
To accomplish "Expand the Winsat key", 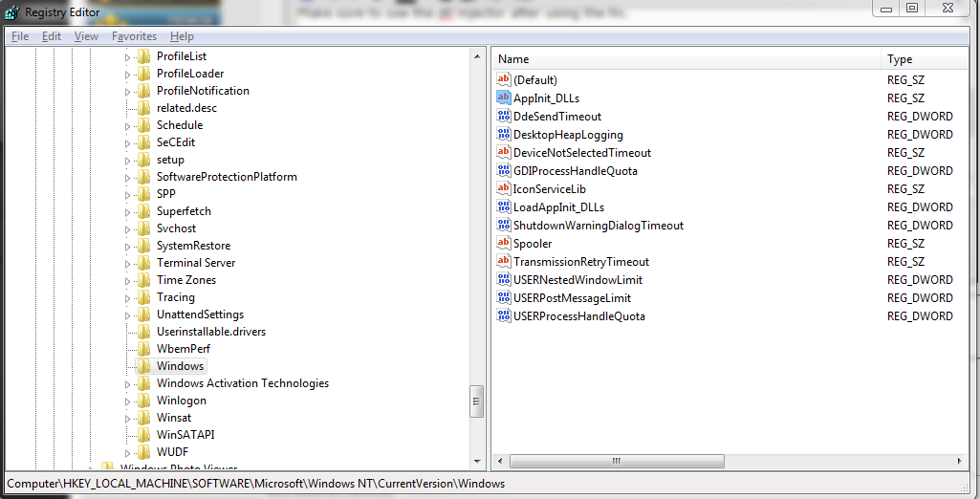I will (x=127, y=419).
